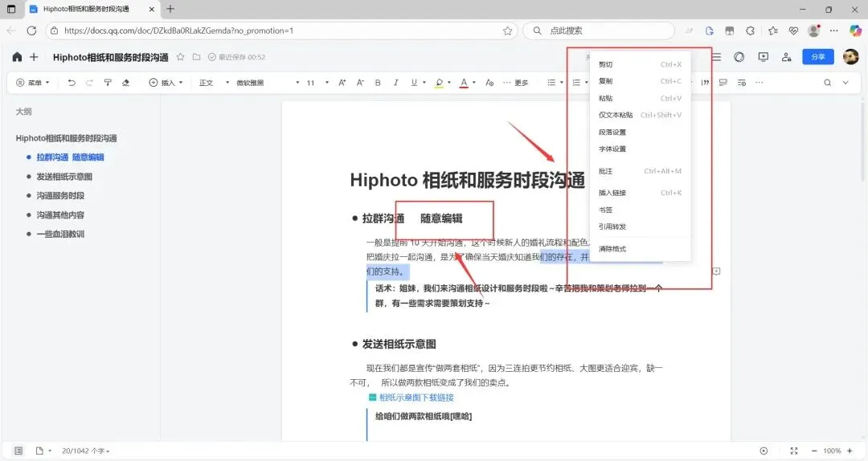
Task: Open browser extensions puzzle icon
Action: click(x=750, y=31)
